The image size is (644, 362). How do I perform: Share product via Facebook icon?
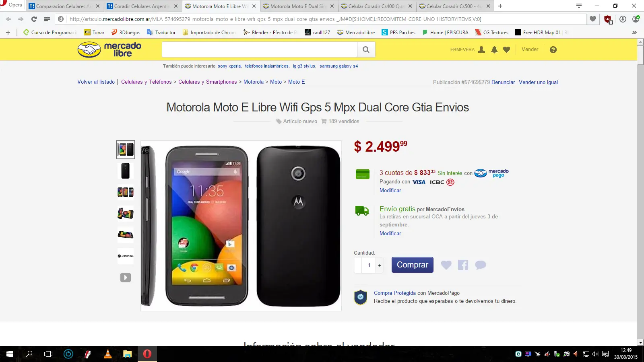coord(463,265)
